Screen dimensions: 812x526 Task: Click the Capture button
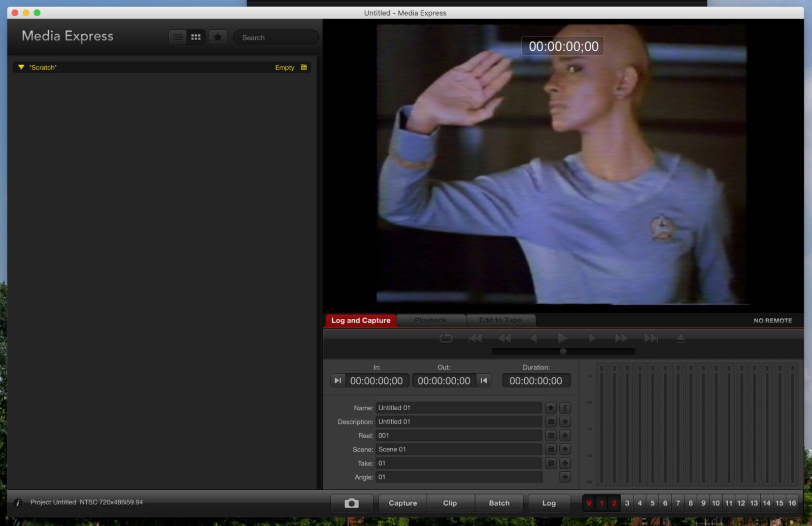click(x=403, y=503)
